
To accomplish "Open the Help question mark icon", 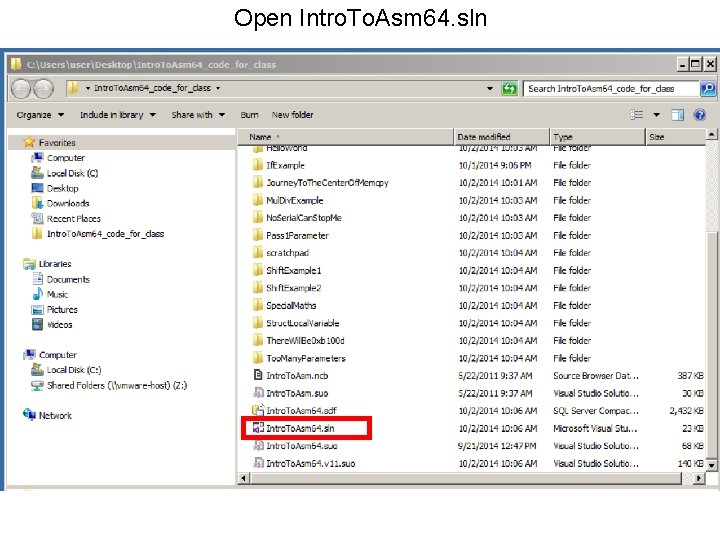I will [x=700, y=115].
